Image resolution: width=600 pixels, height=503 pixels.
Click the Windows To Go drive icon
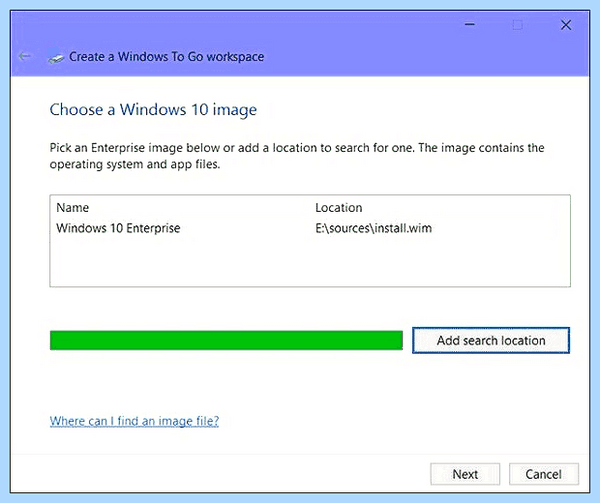(56, 57)
